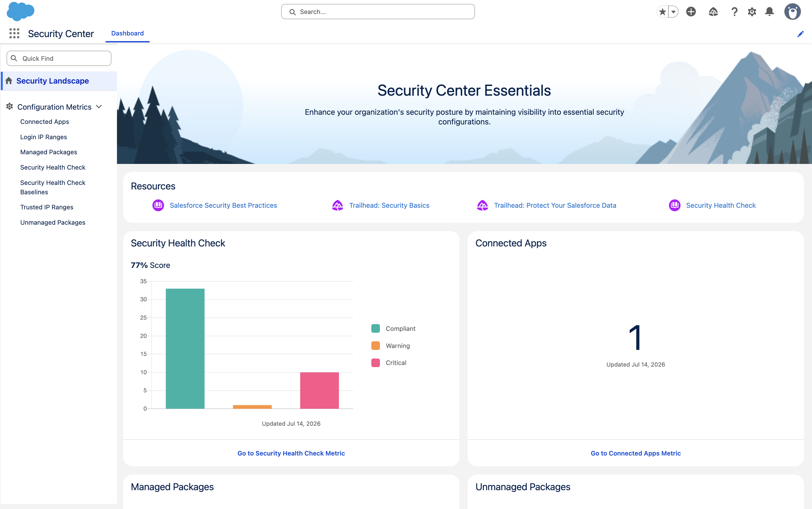Open the App Launcher grid icon
Viewport: 812px width, 509px height.
14,33
